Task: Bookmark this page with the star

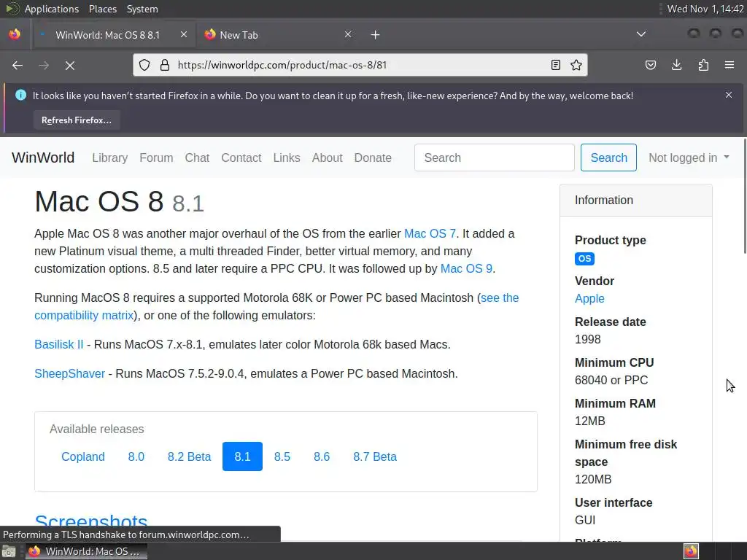Action: coord(576,65)
